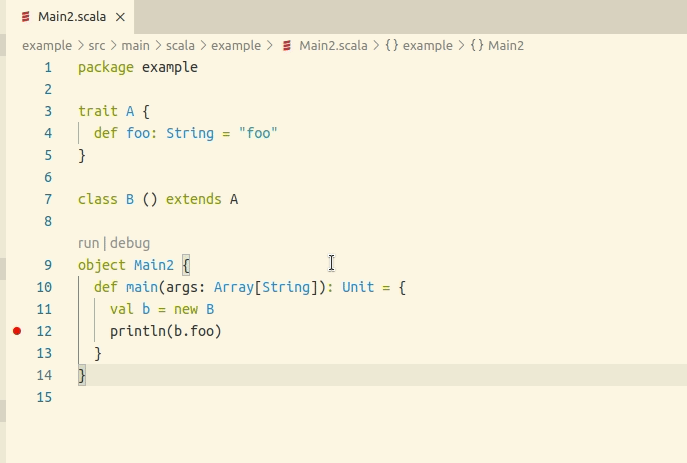Open the 'main' breadcrumb segment

135,46
